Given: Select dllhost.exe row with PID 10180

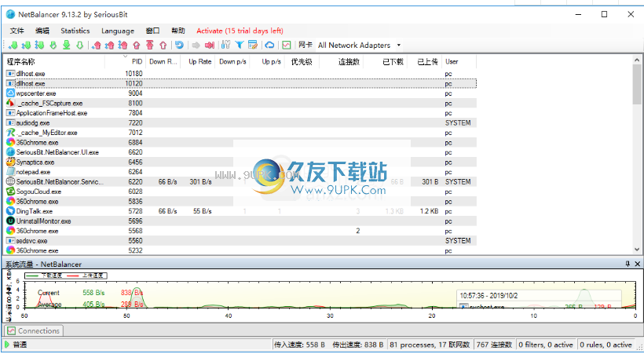Looking at the screenshot, I should coord(240,74).
